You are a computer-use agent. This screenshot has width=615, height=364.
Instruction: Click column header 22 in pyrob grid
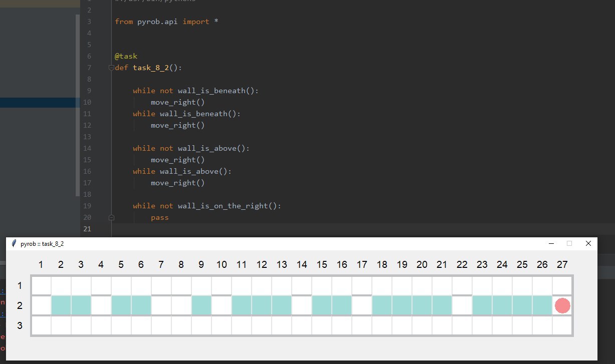pyautogui.click(x=462, y=264)
